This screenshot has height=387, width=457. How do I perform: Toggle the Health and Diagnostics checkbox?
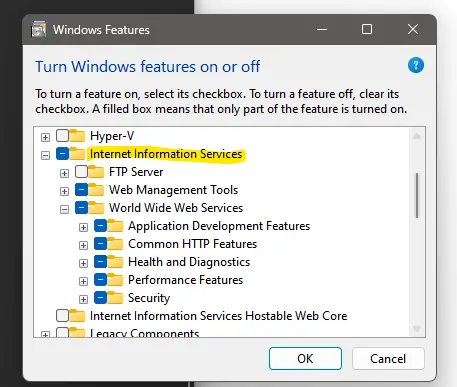[100, 262]
